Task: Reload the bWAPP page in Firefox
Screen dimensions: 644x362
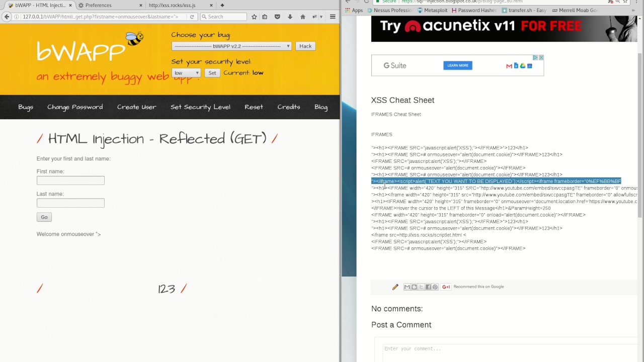Action: pyautogui.click(x=192, y=17)
